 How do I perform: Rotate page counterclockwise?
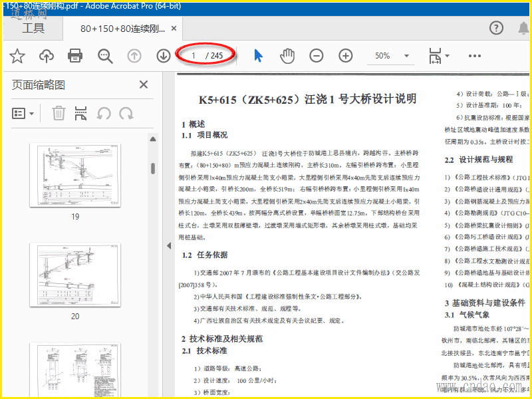pos(104,113)
